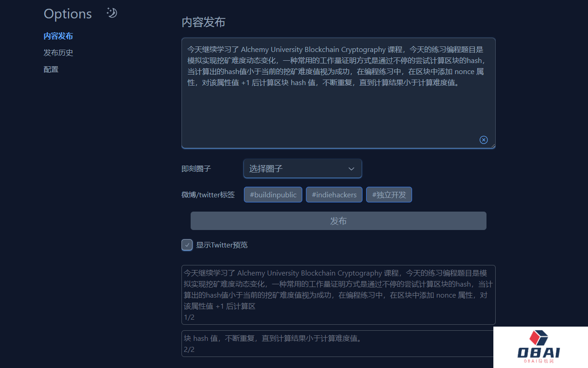Open the 配置 settings page
Screen dimensions: 588x368
click(x=51, y=69)
